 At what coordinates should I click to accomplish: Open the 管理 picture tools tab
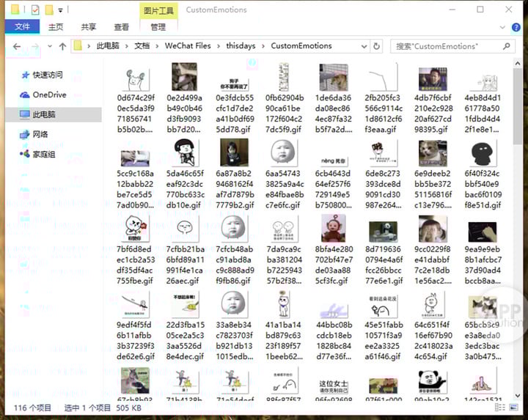tap(158, 27)
